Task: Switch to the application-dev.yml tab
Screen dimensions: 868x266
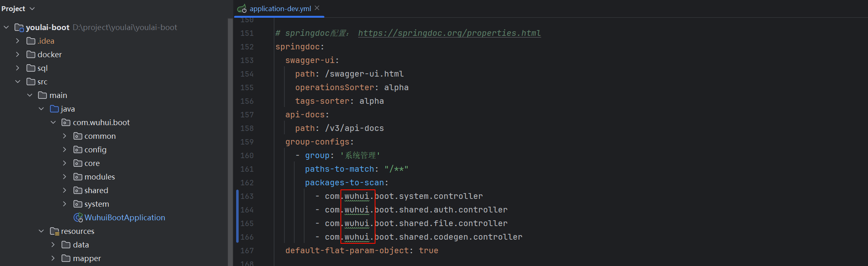Action: tap(280, 9)
